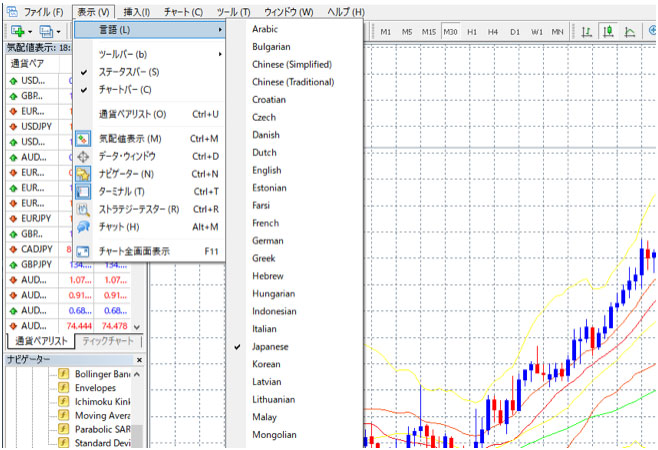Click the Ichimoku indicator icon
This screenshot has width=658, height=450.
pyautogui.click(x=63, y=401)
